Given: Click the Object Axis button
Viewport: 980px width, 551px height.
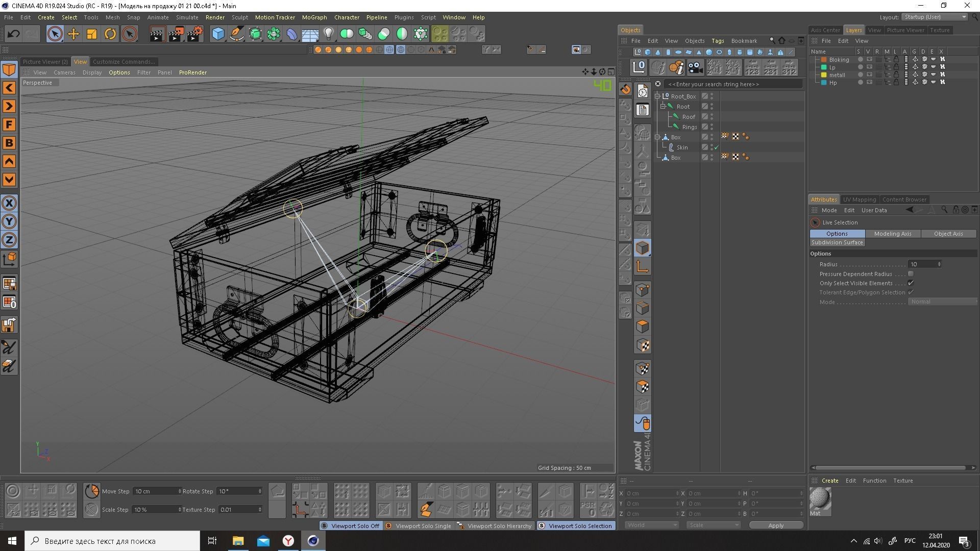Looking at the screenshot, I should [x=948, y=234].
